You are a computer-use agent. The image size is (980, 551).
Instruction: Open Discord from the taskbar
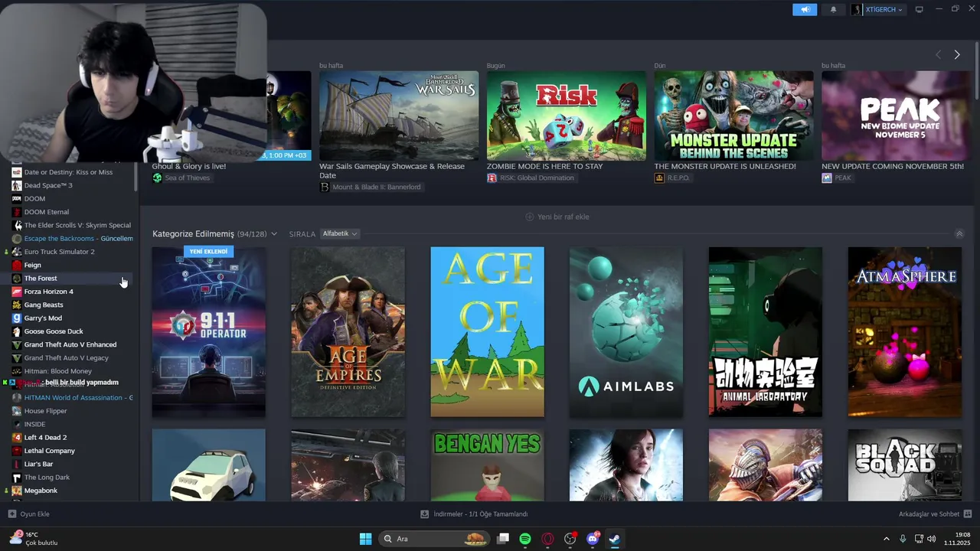click(x=593, y=539)
